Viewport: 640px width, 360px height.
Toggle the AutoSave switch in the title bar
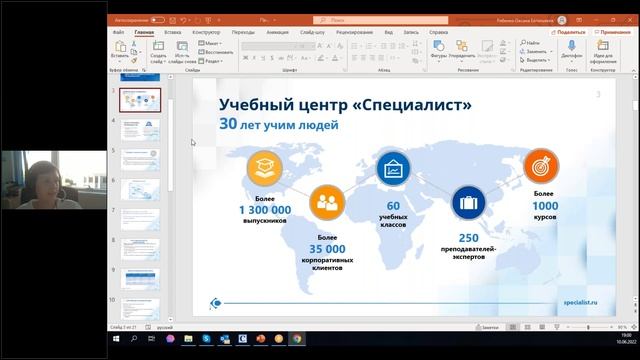pos(158,20)
